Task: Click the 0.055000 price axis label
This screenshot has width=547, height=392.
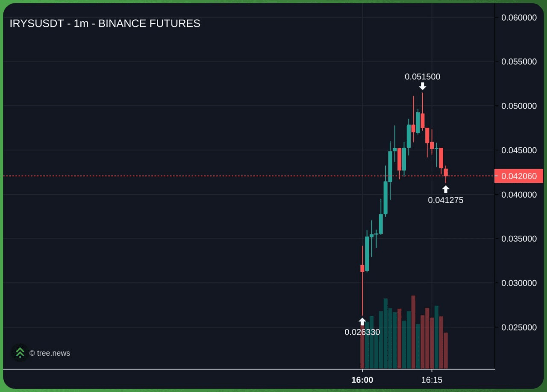Action: pos(519,61)
